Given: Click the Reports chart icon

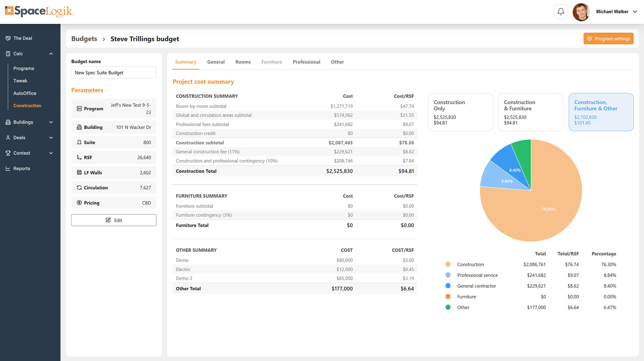Looking at the screenshot, I should pos(8,169).
